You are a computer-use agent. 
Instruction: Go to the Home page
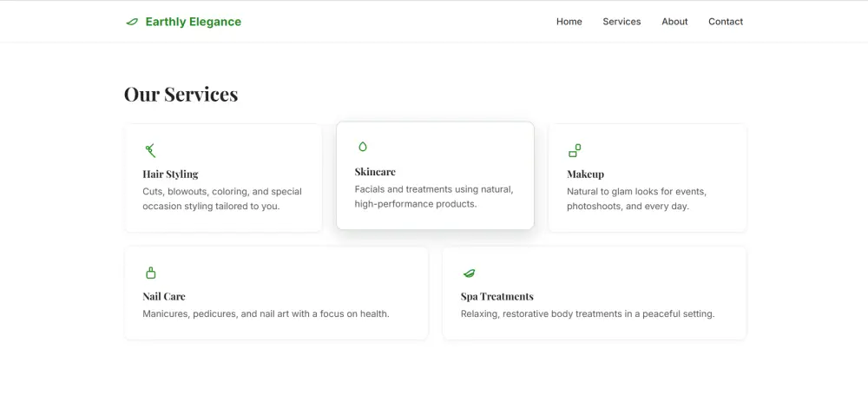click(x=569, y=22)
